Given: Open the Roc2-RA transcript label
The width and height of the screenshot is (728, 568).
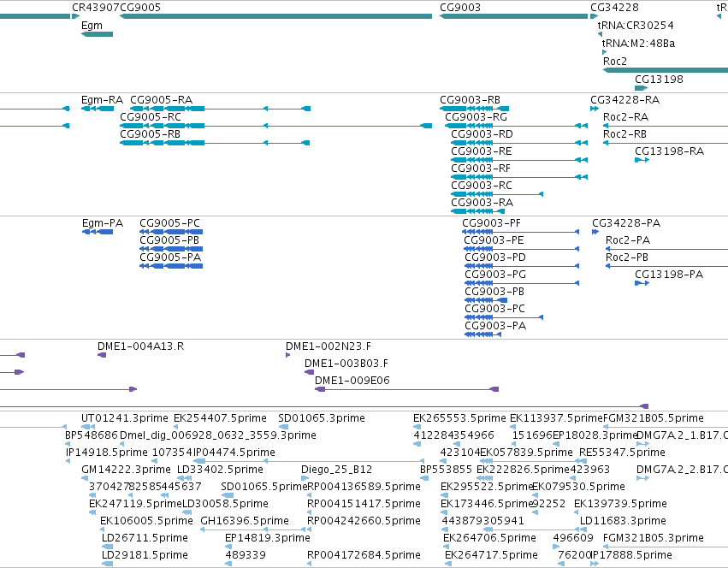Looking at the screenshot, I should pos(625,117).
